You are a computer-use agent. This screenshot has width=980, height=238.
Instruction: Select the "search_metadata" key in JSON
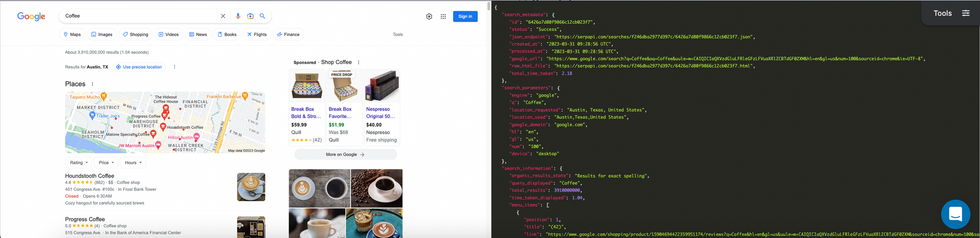[524, 15]
